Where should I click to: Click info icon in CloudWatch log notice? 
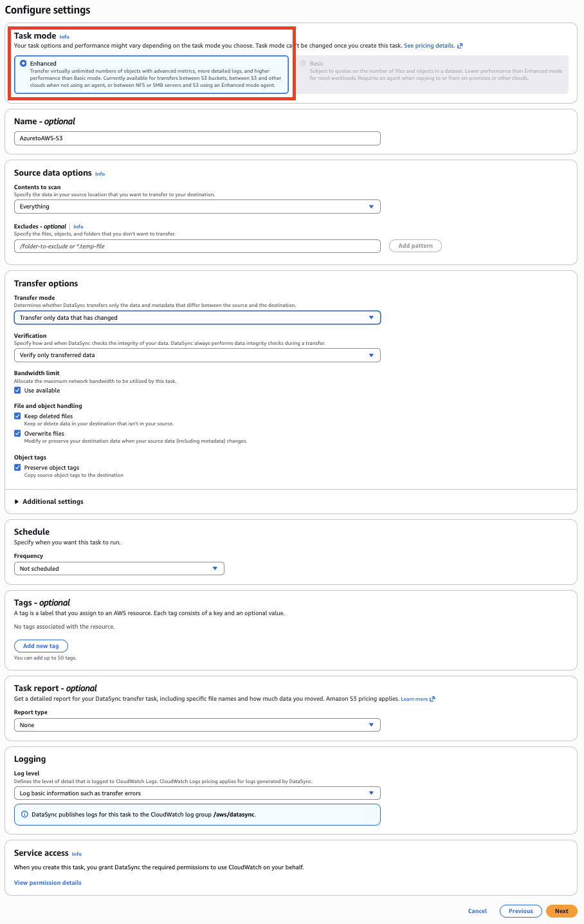tap(24, 815)
